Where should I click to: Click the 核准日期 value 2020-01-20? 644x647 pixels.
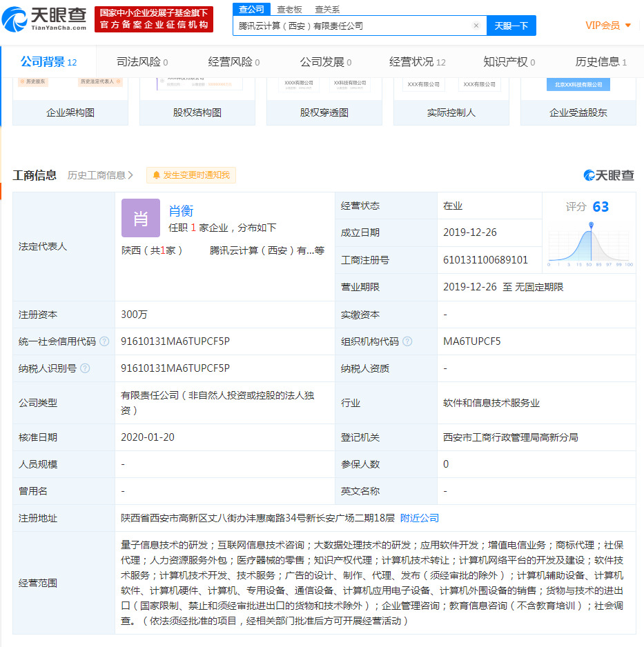(148, 437)
